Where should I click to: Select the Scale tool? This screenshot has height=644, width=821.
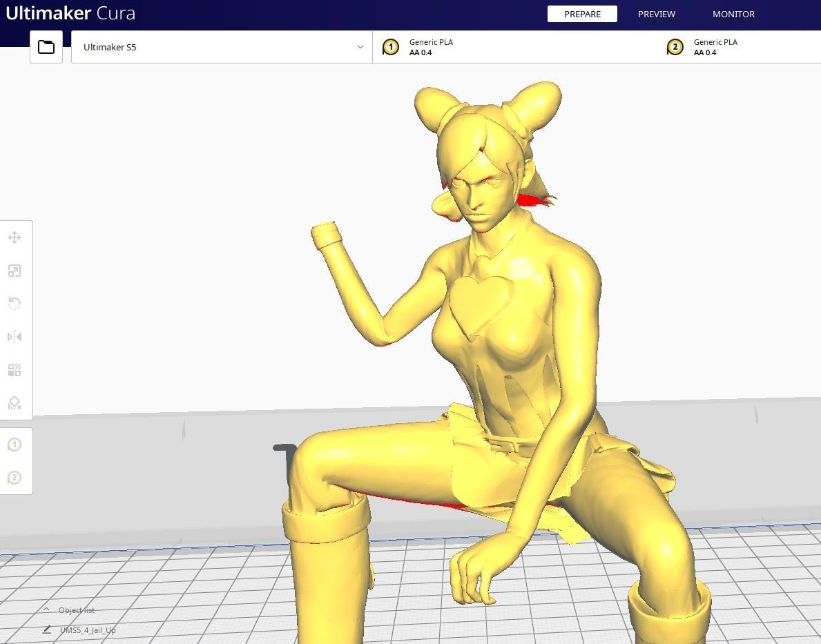tap(15, 271)
